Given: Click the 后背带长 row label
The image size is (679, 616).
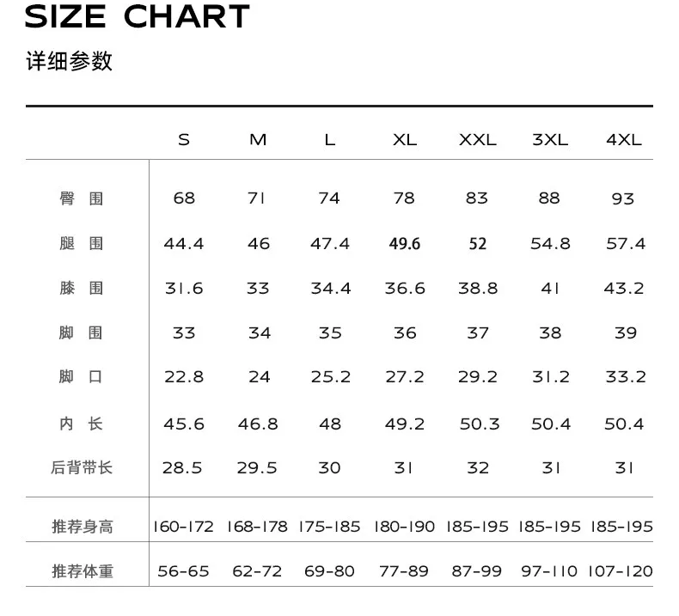Looking at the screenshot, I should tap(82, 468).
